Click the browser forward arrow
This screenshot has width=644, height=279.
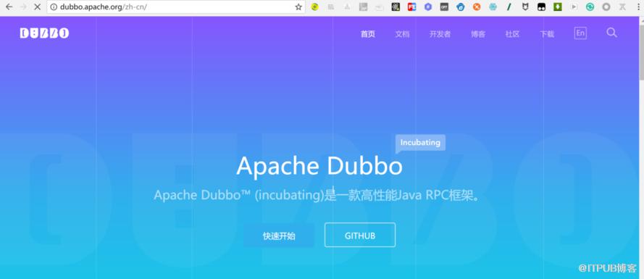pos(23,7)
